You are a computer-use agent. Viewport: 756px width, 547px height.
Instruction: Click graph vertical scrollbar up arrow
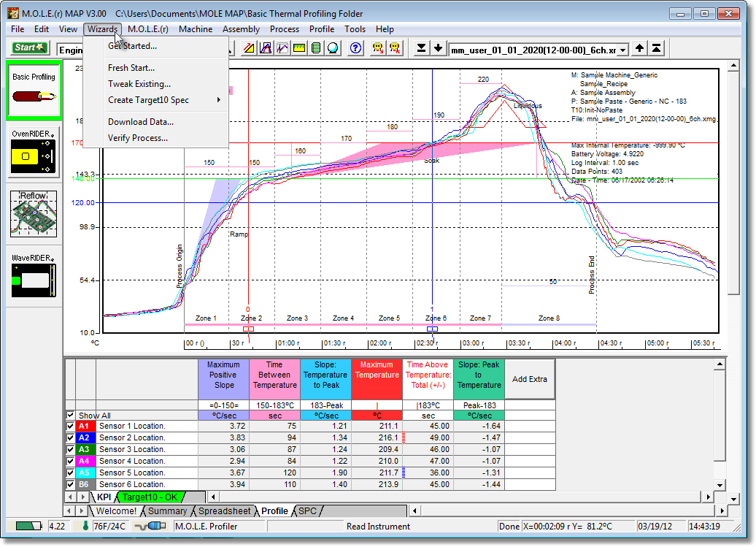[x=733, y=66]
